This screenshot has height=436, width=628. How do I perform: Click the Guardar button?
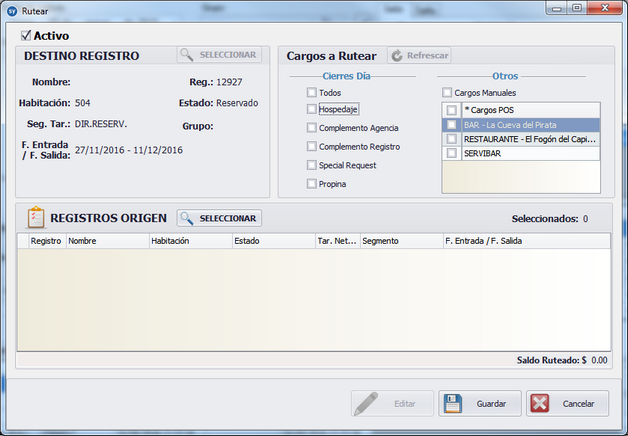pyautogui.click(x=480, y=404)
